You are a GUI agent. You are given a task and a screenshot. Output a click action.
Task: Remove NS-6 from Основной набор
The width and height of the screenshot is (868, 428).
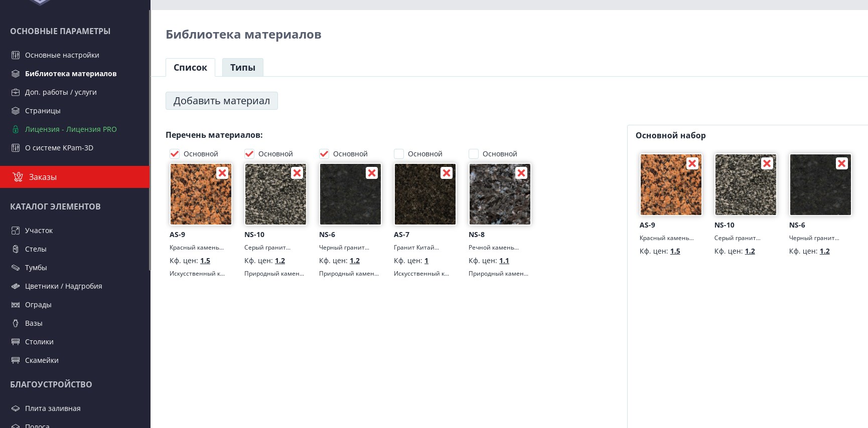pos(842,163)
